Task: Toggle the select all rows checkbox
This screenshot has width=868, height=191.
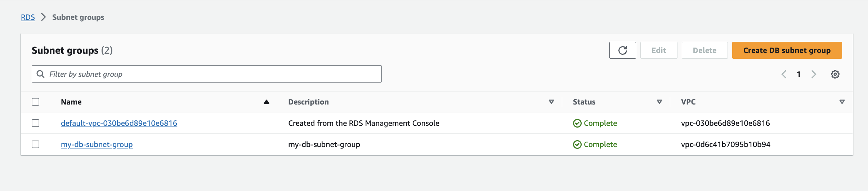Action: pyautogui.click(x=35, y=102)
